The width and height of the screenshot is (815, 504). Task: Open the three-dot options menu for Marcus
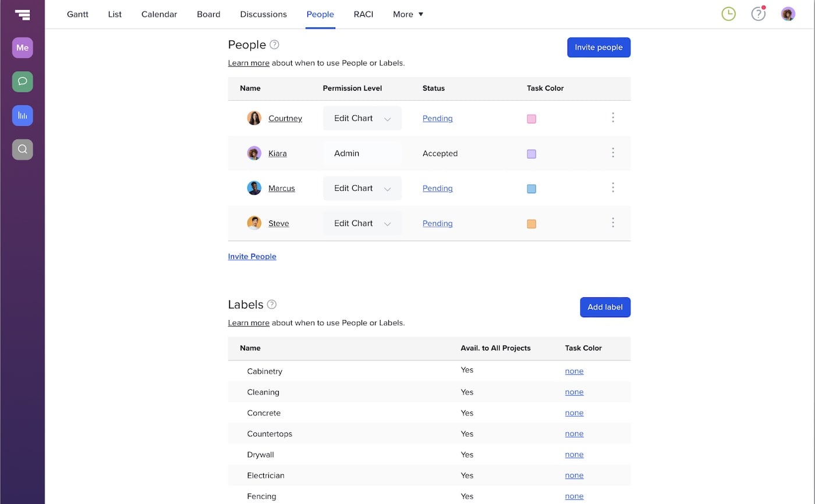613,187
